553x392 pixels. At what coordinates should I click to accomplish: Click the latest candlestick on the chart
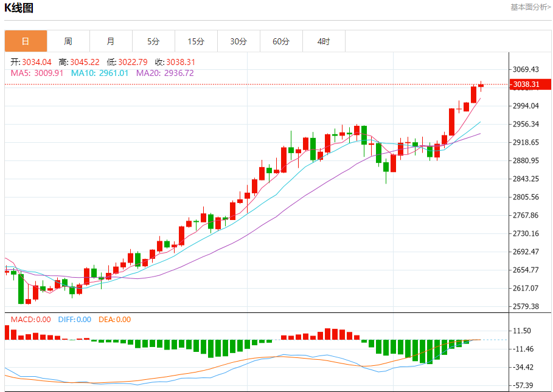click(x=481, y=86)
